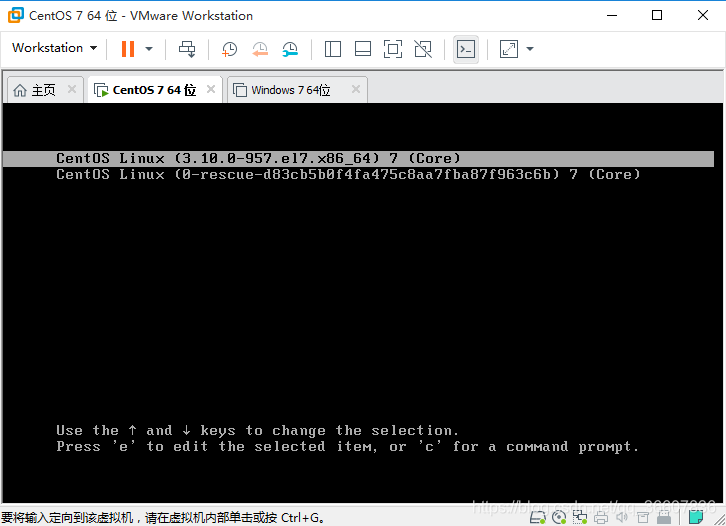Open the snapshot manager icon
Screen dimensions: 726x526
pyautogui.click(x=290, y=49)
